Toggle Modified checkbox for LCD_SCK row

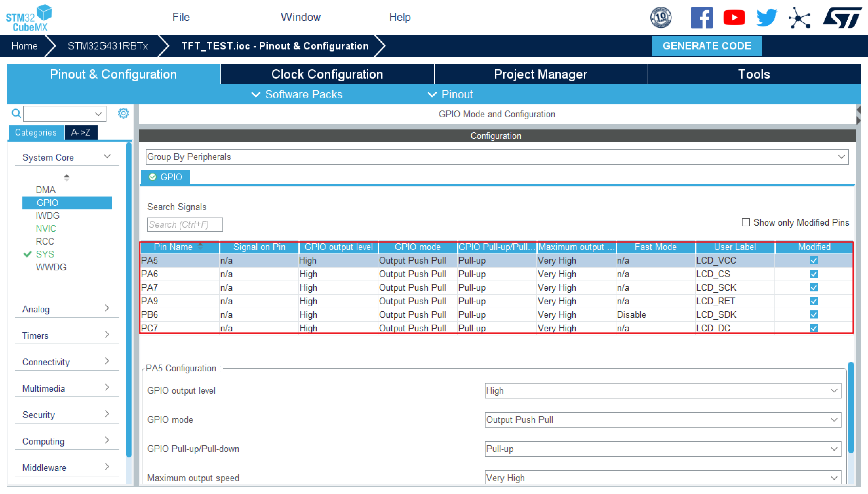click(814, 287)
